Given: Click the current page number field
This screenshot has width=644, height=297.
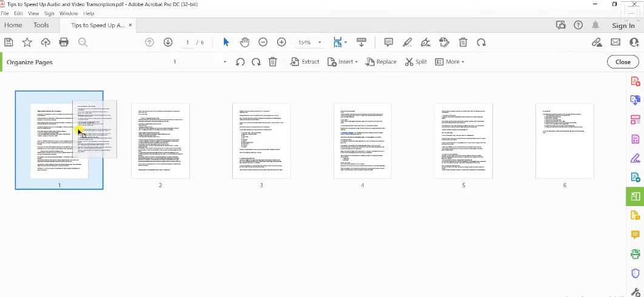Looking at the screenshot, I should pyautogui.click(x=188, y=42).
